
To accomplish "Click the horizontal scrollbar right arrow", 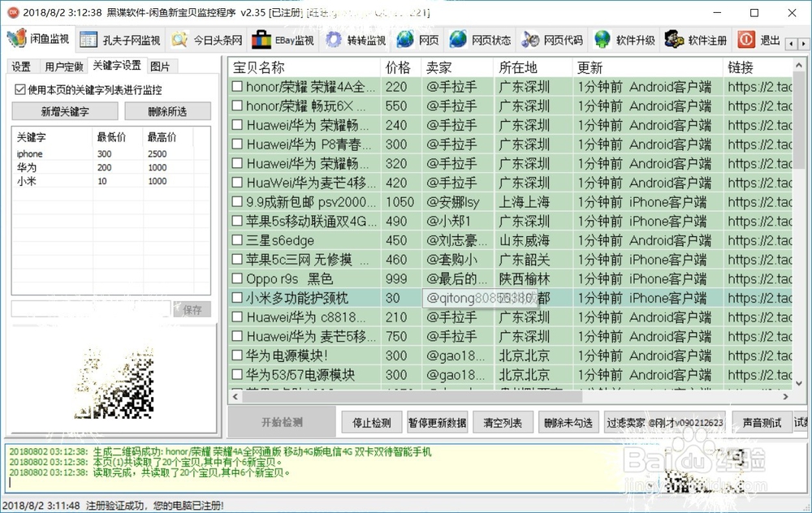I will click(x=785, y=397).
